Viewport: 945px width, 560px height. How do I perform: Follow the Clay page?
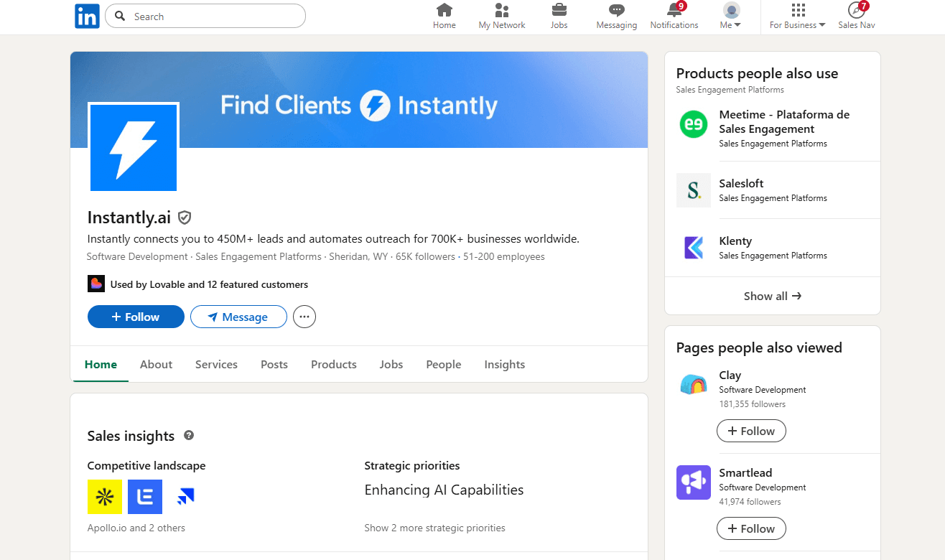pyautogui.click(x=751, y=431)
